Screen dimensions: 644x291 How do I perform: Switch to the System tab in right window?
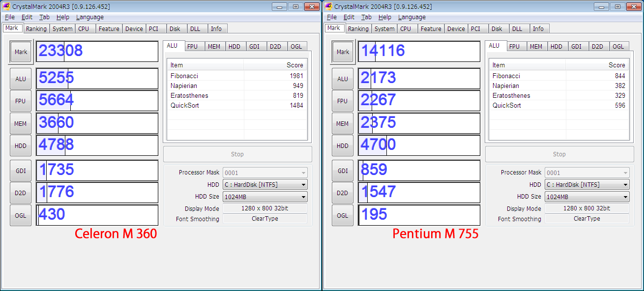[384, 29]
